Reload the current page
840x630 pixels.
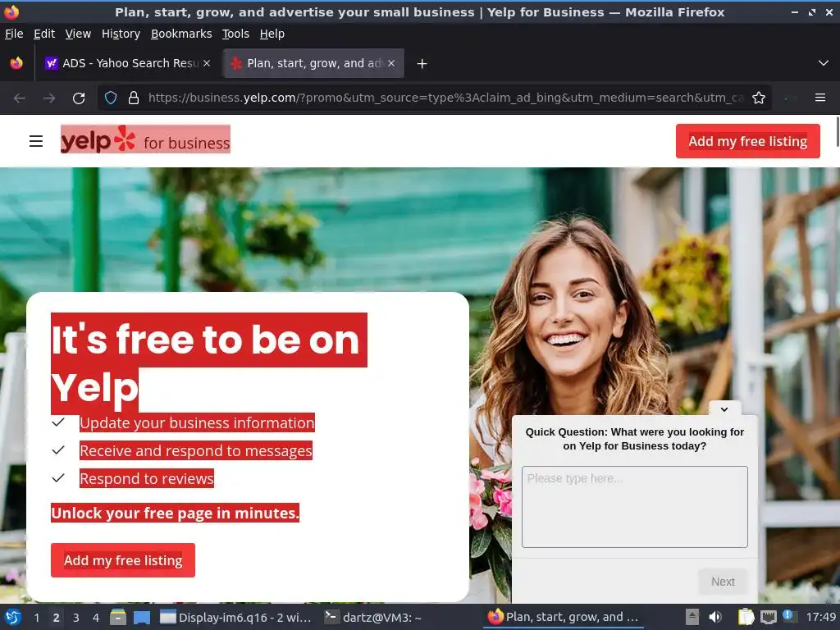(x=79, y=98)
